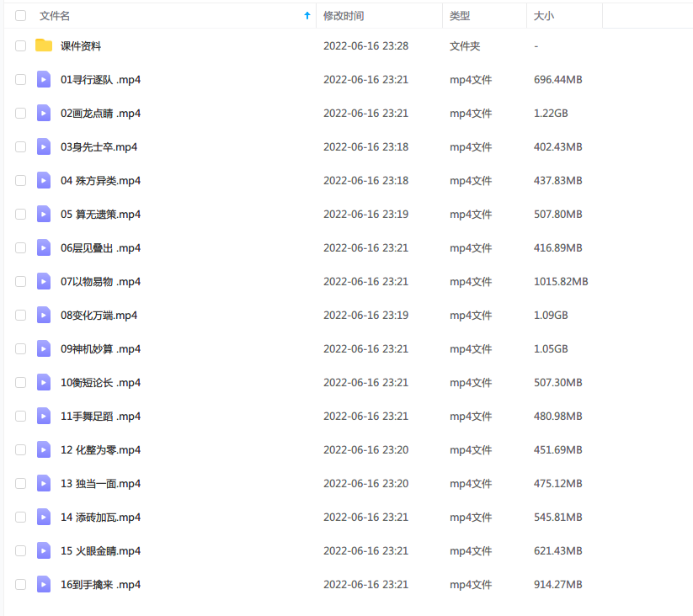Click the 课件资料 folder icon

[43, 45]
